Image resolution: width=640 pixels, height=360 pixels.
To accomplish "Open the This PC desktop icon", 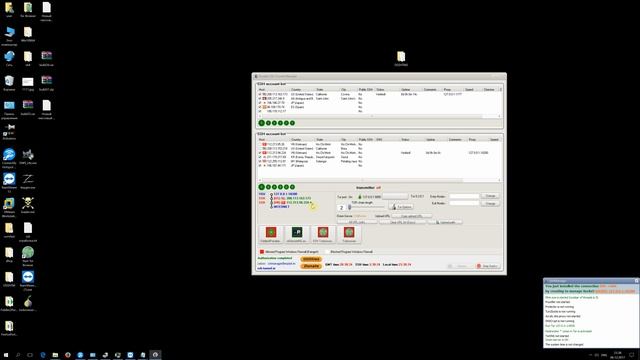I will point(9,36).
